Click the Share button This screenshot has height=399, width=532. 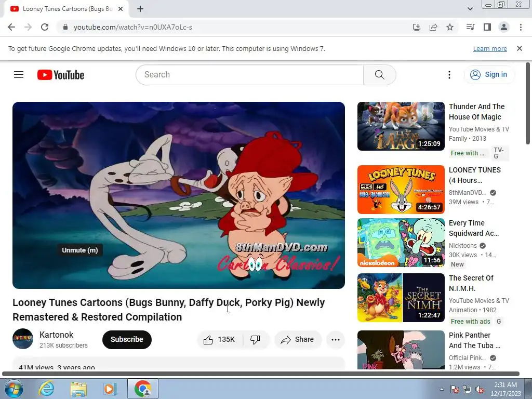[x=298, y=340]
